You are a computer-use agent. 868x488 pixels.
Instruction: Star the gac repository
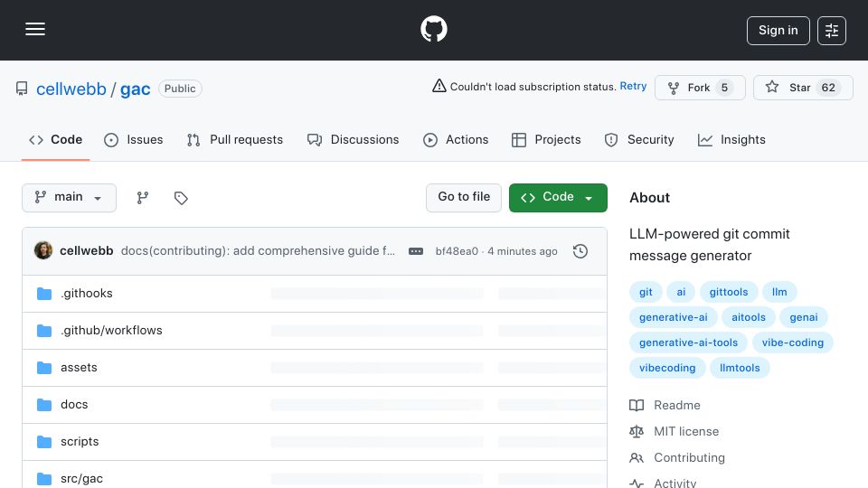click(803, 88)
